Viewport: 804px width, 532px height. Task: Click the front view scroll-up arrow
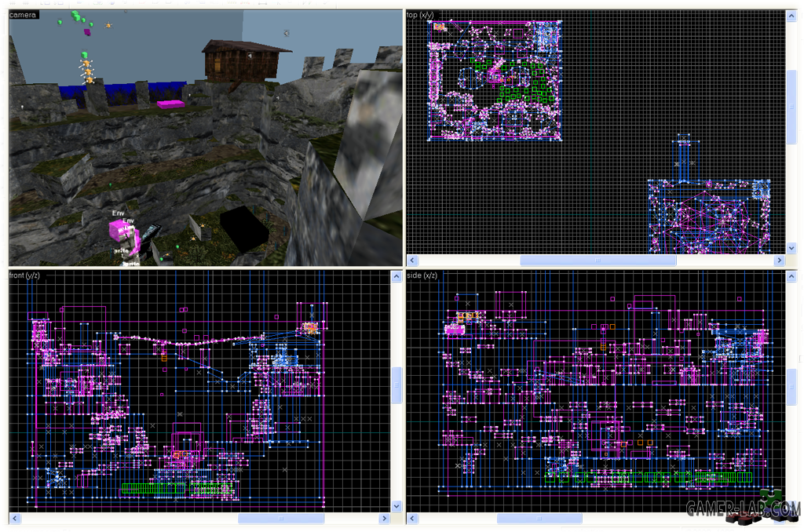pyautogui.click(x=397, y=277)
